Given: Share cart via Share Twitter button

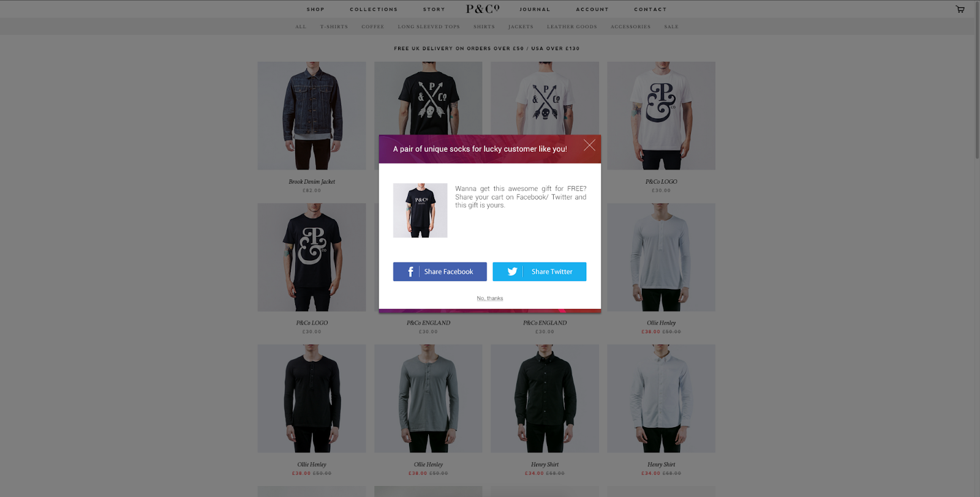Looking at the screenshot, I should point(540,272).
